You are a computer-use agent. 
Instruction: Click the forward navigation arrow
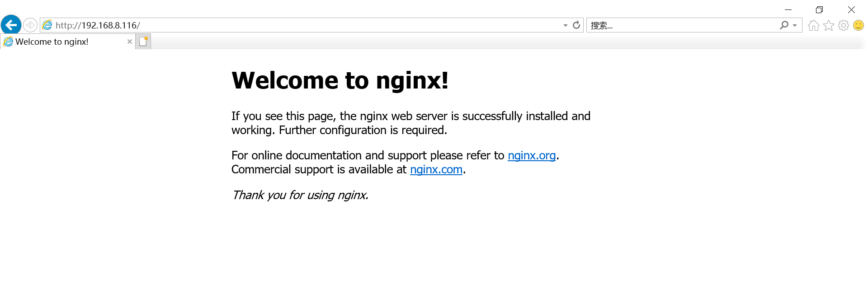[x=30, y=25]
